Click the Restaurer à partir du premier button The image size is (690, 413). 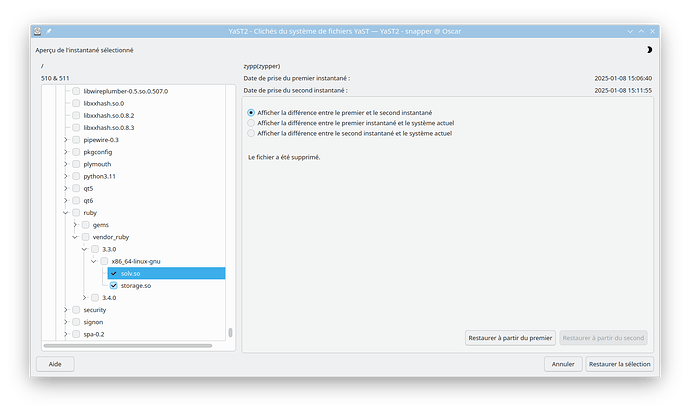[x=511, y=338]
